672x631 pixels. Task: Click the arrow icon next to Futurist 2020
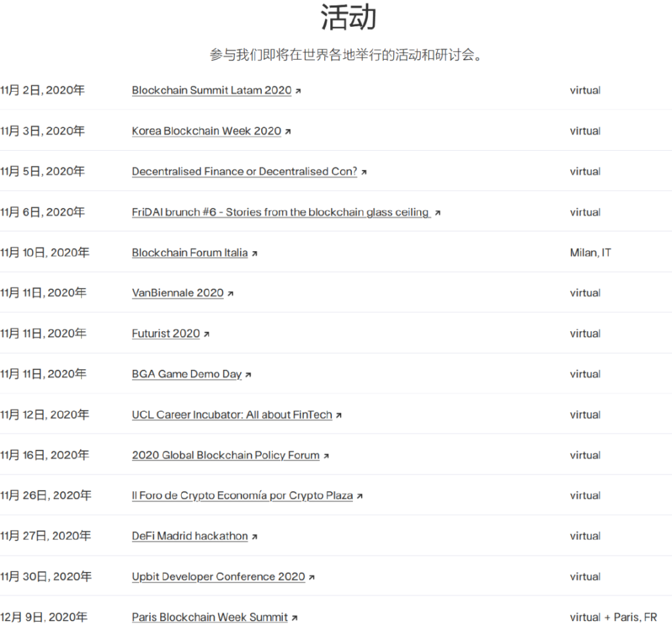point(207,334)
